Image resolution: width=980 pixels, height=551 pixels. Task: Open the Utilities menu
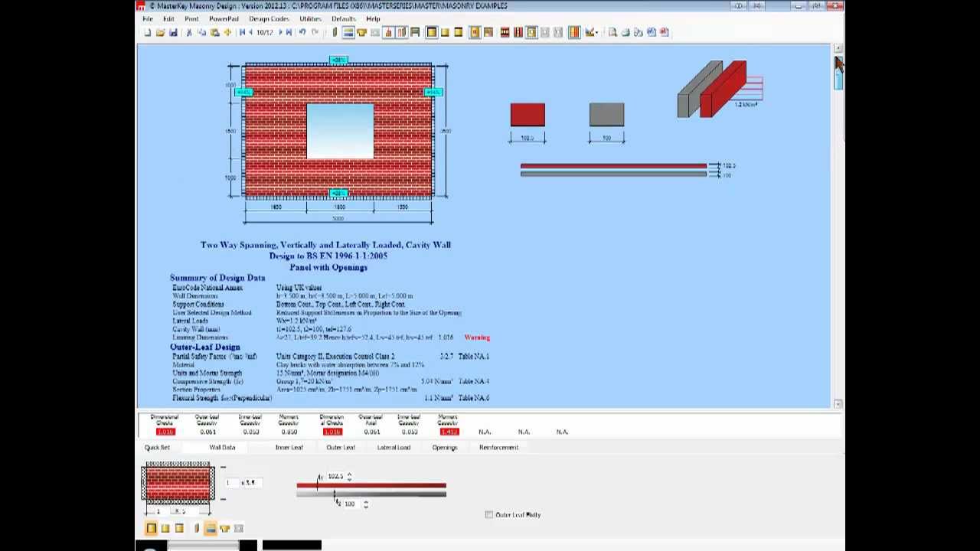[310, 18]
